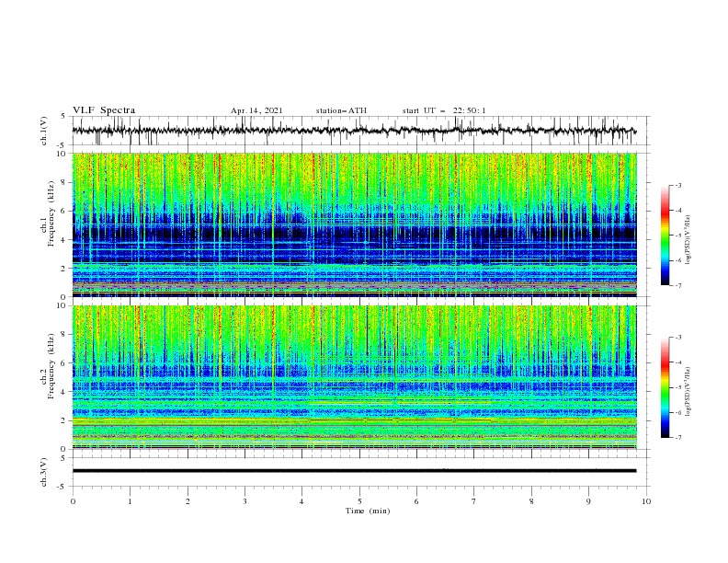The image size is (728, 563).
Task: Click the "-7" tick on ch.1 colorbar
Action: coord(678,285)
